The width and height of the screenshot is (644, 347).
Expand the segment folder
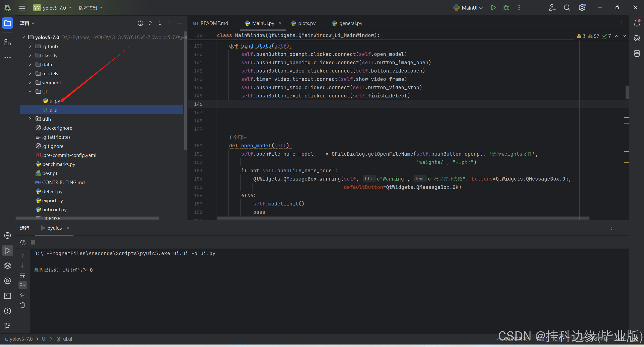click(30, 83)
